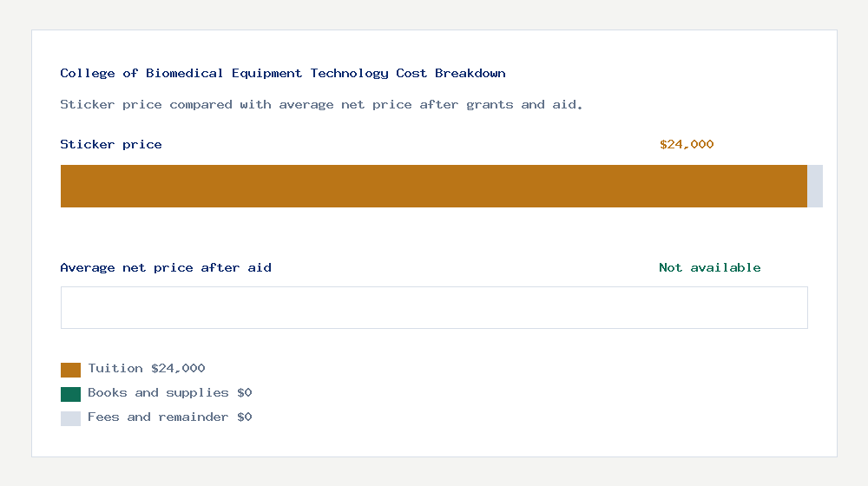
Task: Select the "Fees and remainder $0" legend label
Action: pos(170,417)
